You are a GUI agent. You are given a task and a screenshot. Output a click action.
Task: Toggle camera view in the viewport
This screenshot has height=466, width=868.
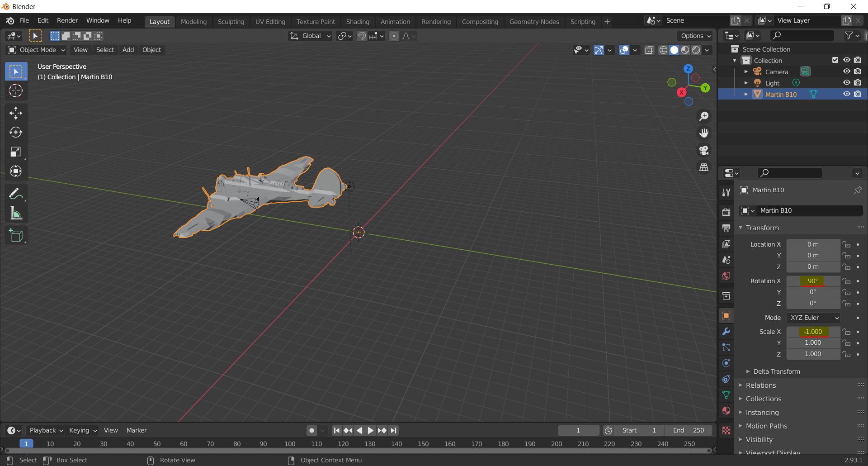[x=704, y=150]
